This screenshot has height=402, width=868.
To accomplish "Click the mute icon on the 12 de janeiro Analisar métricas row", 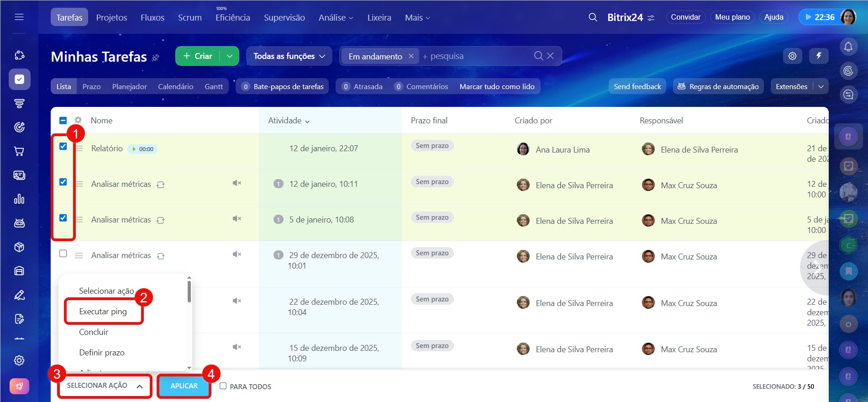I will pyautogui.click(x=237, y=183).
